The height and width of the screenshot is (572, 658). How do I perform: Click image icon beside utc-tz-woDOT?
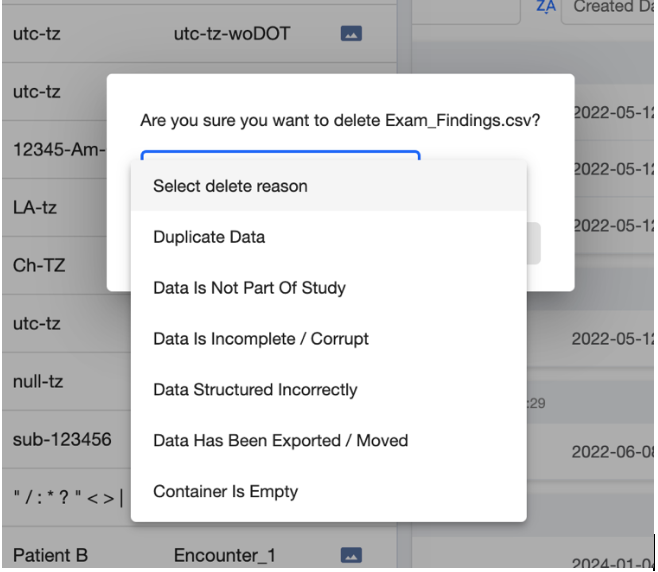[x=351, y=34]
